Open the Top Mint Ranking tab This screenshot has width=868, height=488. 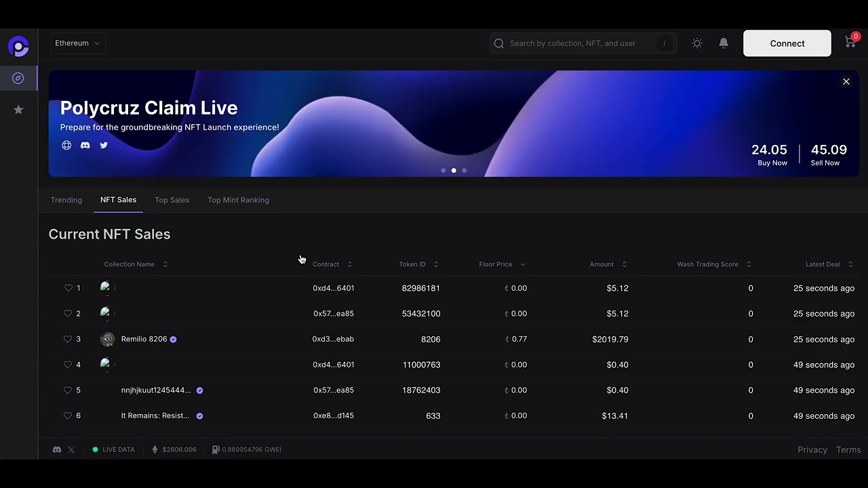coord(238,200)
